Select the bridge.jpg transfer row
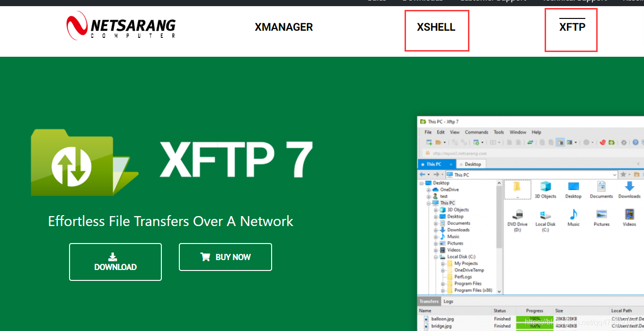The width and height of the screenshot is (644, 331). click(x=531, y=326)
